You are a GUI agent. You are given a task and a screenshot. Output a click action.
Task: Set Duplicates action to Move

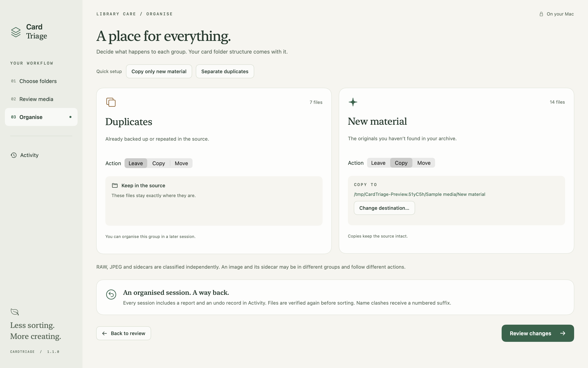[x=181, y=163]
